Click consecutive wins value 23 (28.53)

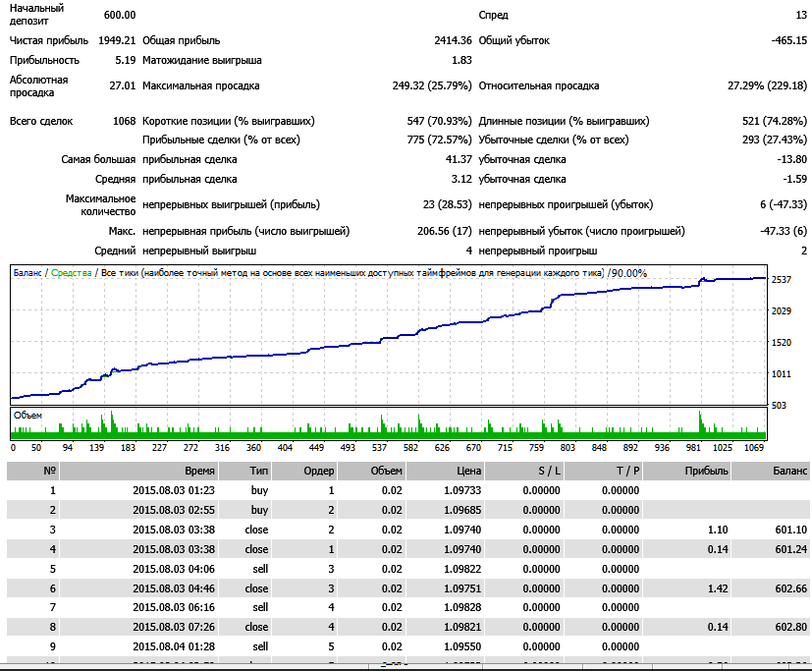[448, 204]
